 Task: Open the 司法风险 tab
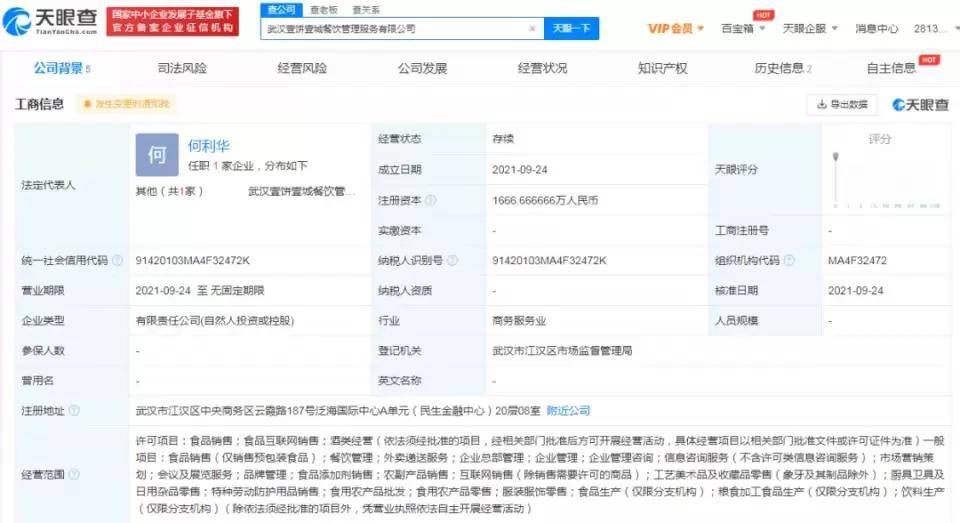(182, 68)
